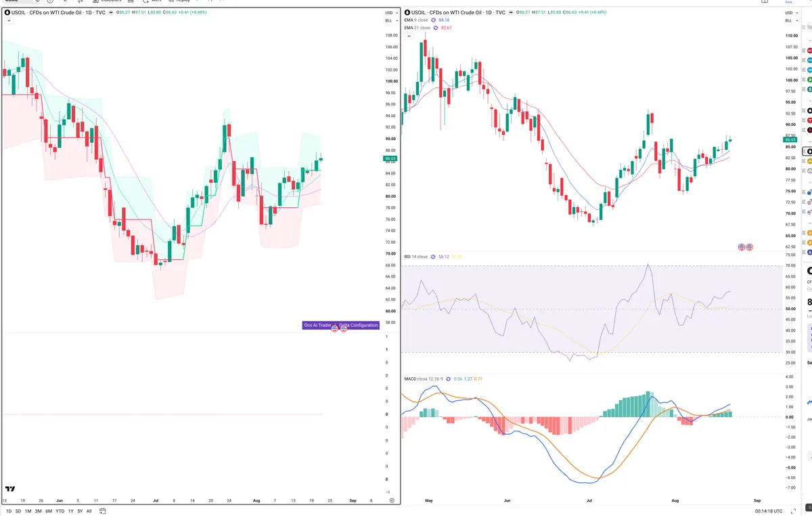Click the purple script icon next to EMA 21
Viewport: 812px width, 516px height.
436,28
